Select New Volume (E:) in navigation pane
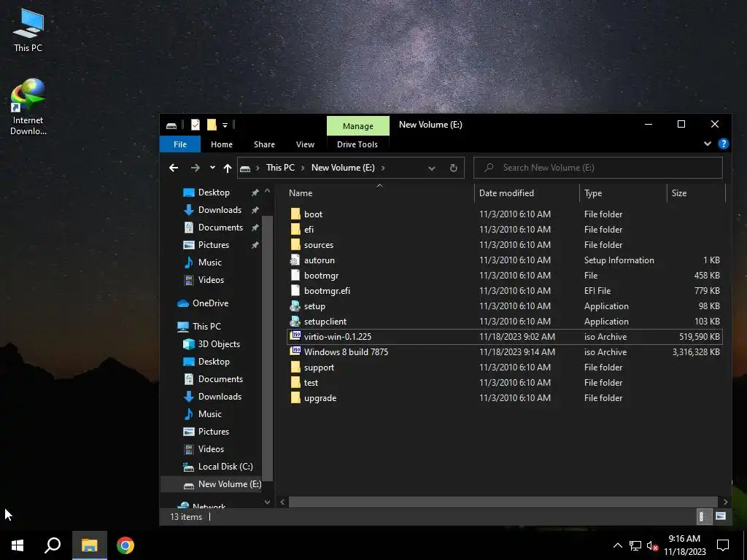The width and height of the screenshot is (747, 560). click(229, 484)
